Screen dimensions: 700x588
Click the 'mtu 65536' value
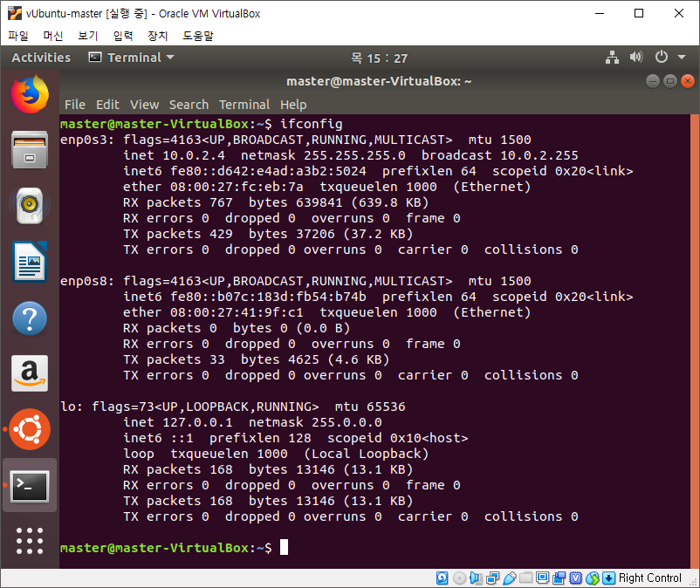[370, 407]
